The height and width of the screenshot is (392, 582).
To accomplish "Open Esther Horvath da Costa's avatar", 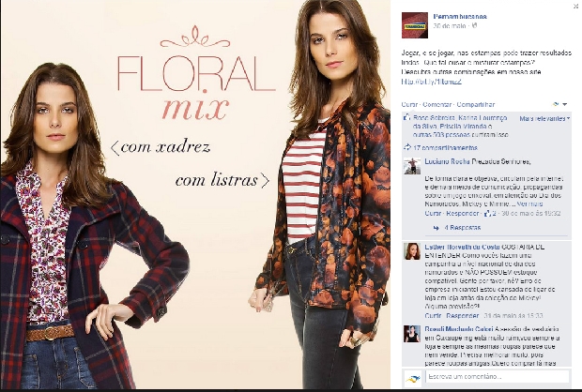I will [412, 251].
